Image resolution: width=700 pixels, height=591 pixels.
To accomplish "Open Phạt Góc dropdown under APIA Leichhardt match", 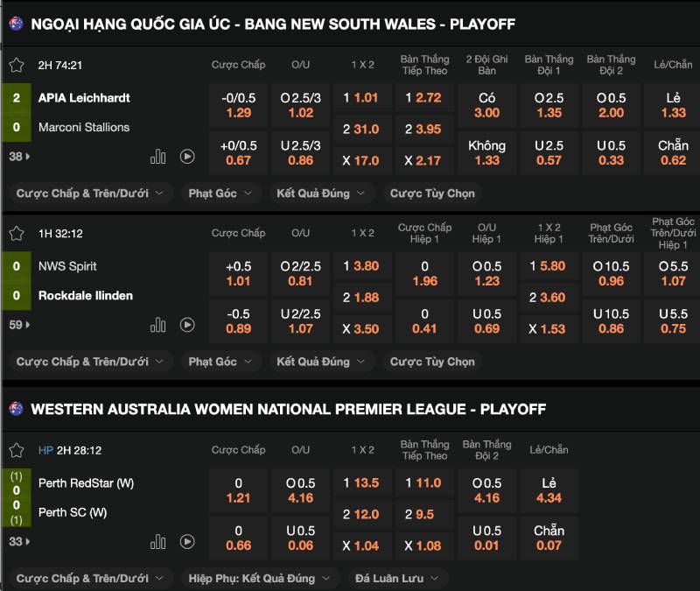I will pos(220,193).
